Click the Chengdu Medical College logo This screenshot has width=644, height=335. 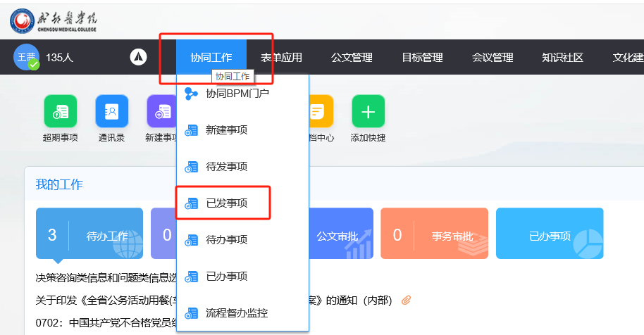(54, 20)
